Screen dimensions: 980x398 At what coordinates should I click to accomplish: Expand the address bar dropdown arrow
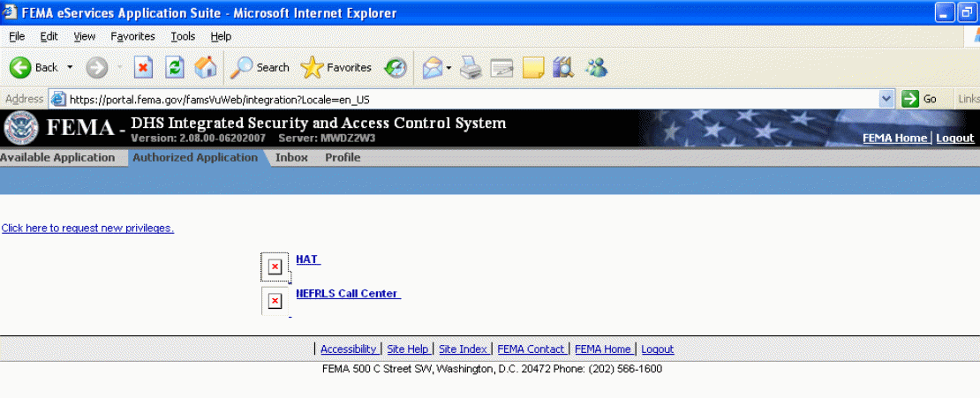click(886, 99)
